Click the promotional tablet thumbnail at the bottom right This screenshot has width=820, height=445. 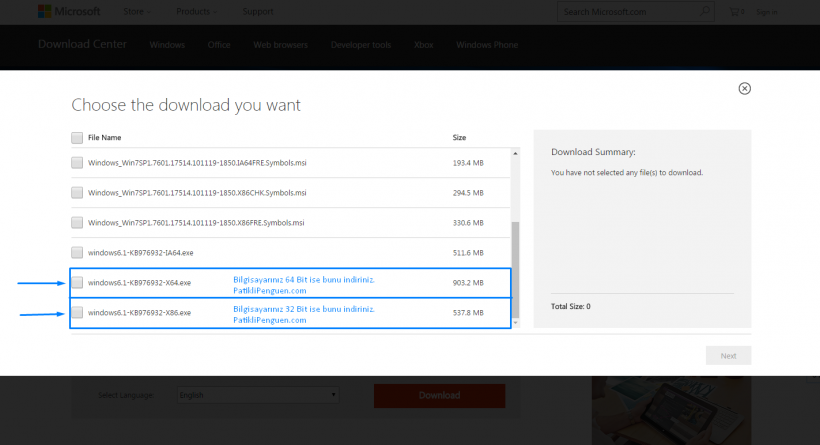671,410
